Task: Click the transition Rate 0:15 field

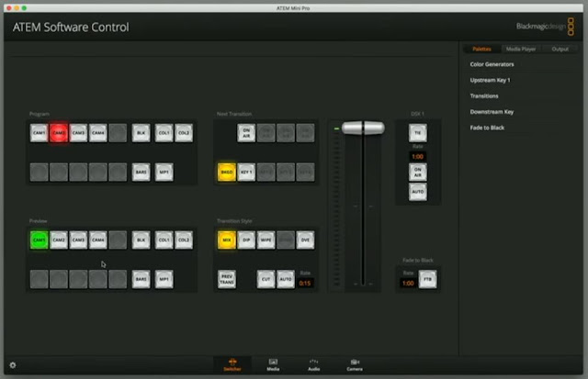Action: (x=305, y=284)
